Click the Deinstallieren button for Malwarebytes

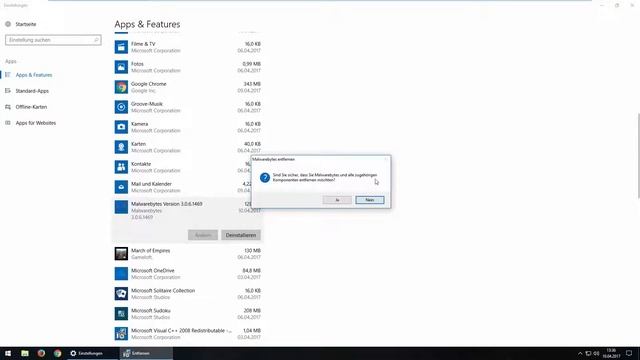point(241,235)
